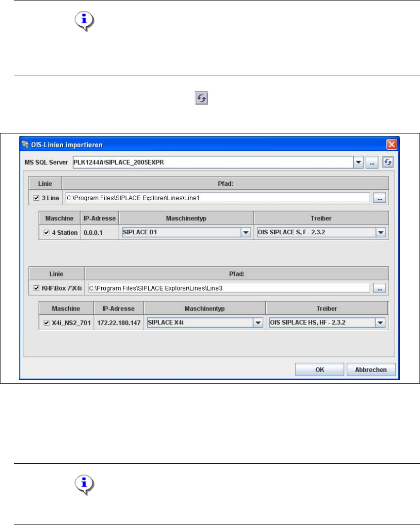Click the Line3 path input field
Viewport: 420px width, 525px height.
(229, 288)
